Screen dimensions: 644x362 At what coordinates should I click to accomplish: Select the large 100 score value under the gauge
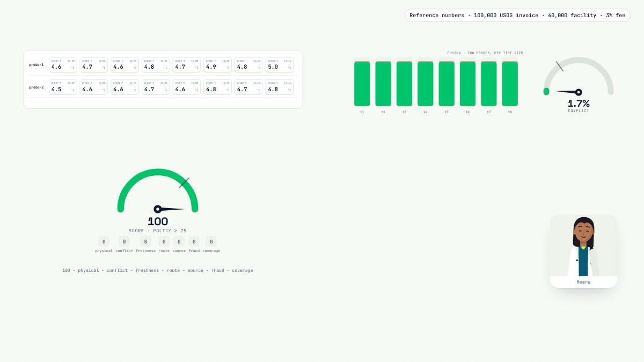tap(158, 221)
